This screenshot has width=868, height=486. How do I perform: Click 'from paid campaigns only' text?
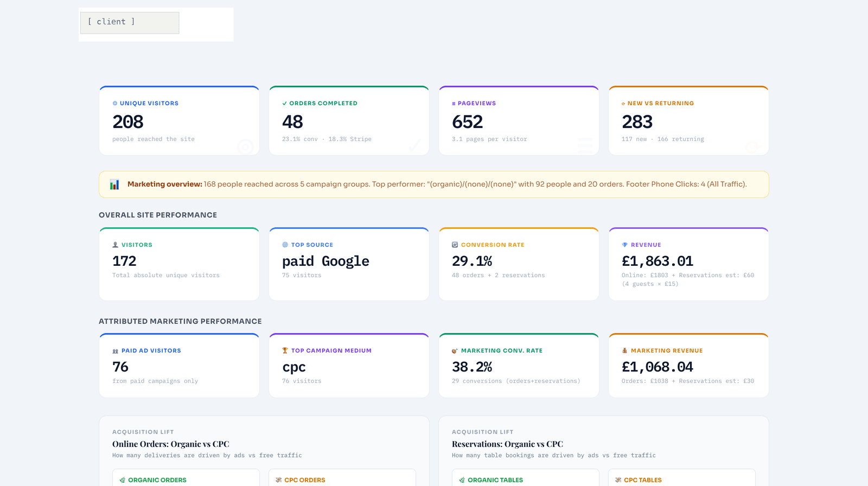tap(155, 381)
